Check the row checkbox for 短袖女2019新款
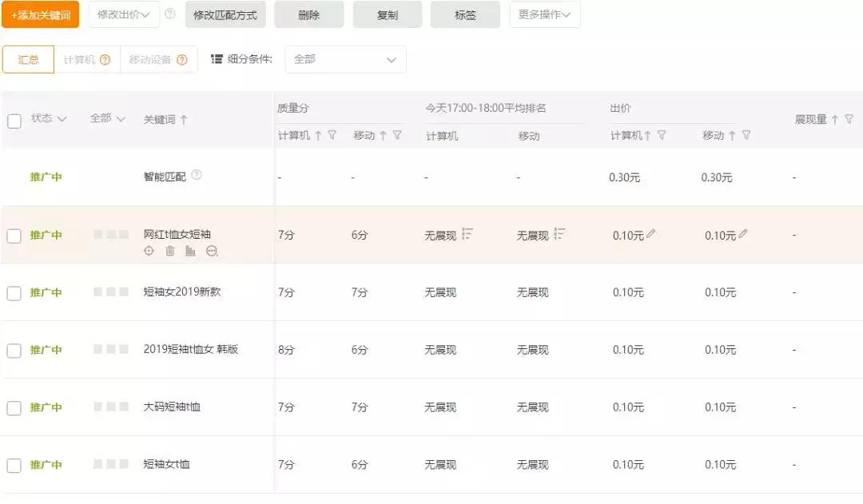The width and height of the screenshot is (863, 504). [x=14, y=292]
